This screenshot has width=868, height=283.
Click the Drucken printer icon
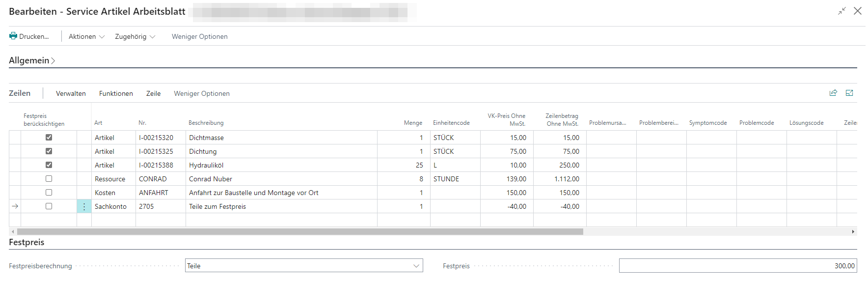13,36
